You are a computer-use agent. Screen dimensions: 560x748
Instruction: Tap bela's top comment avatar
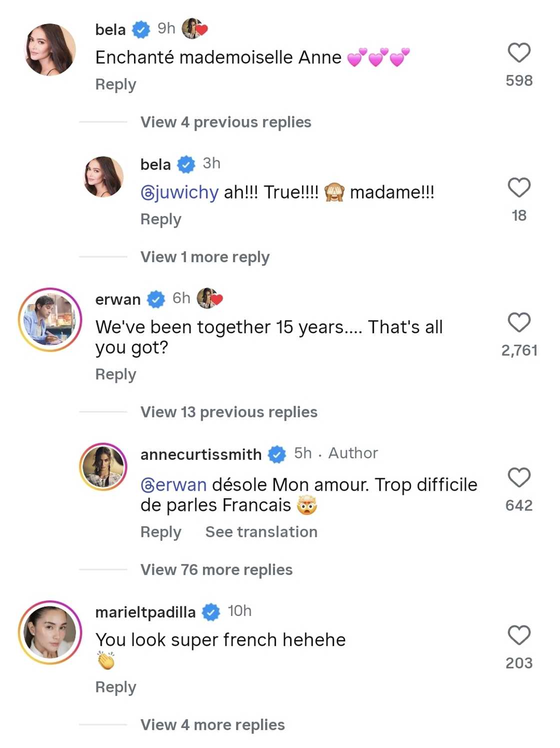click(50, 50)
